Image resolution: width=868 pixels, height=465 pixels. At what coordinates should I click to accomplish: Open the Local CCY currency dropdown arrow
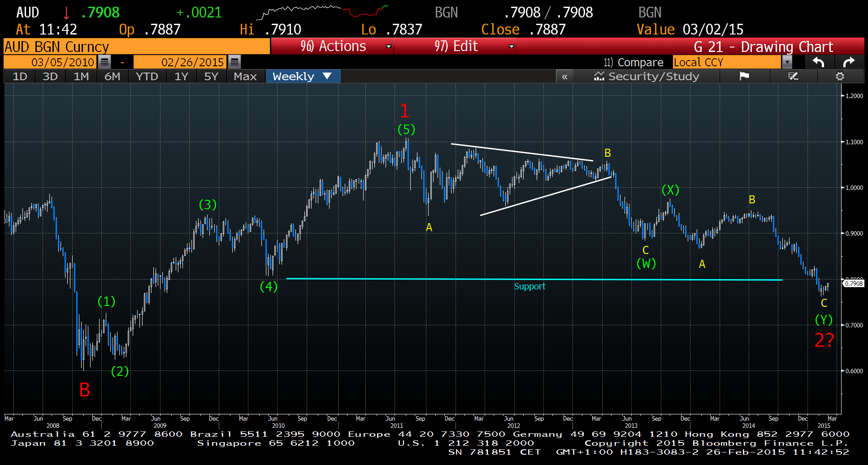(x=787, y=62)
